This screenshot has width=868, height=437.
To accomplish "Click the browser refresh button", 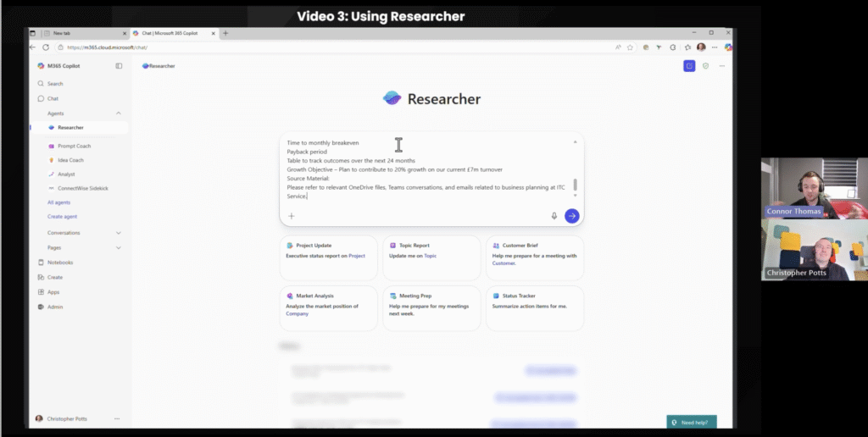I will click(46, 47).
